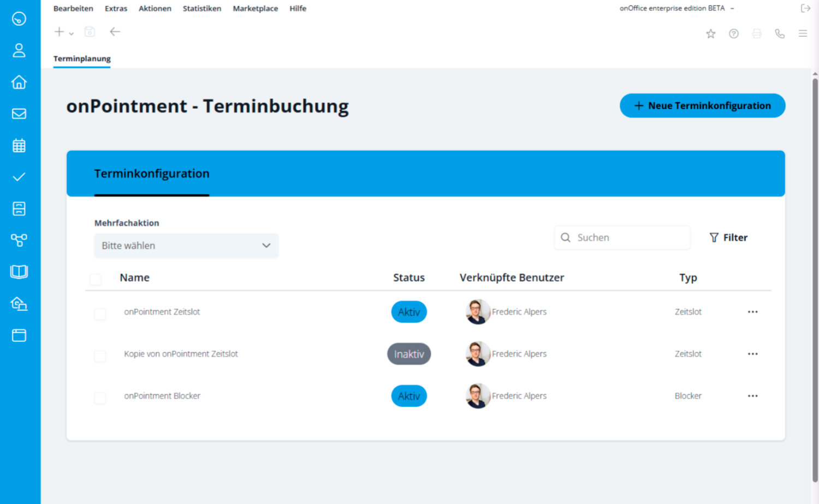
Task: Open the email envelope icon in sidebar
Action: (19, 114)
